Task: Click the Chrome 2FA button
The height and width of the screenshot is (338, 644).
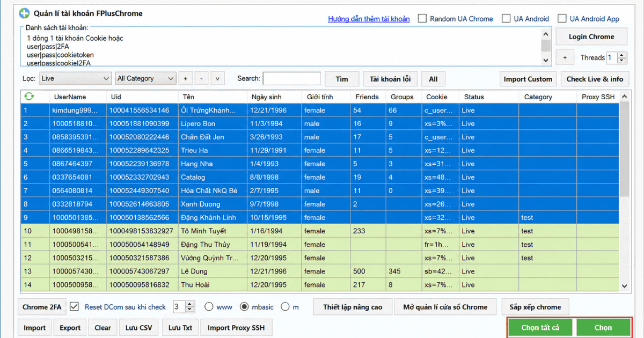Action: 42,307
